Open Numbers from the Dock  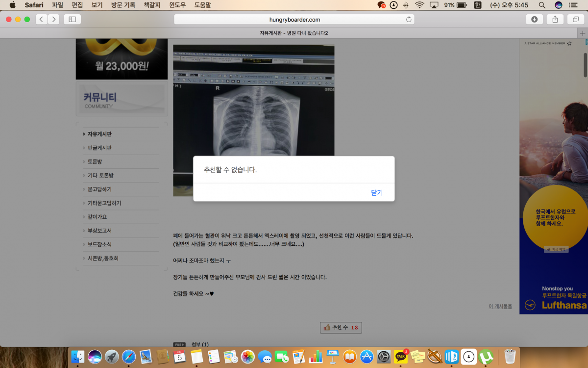pyautogui.click(x=316, y=357)
